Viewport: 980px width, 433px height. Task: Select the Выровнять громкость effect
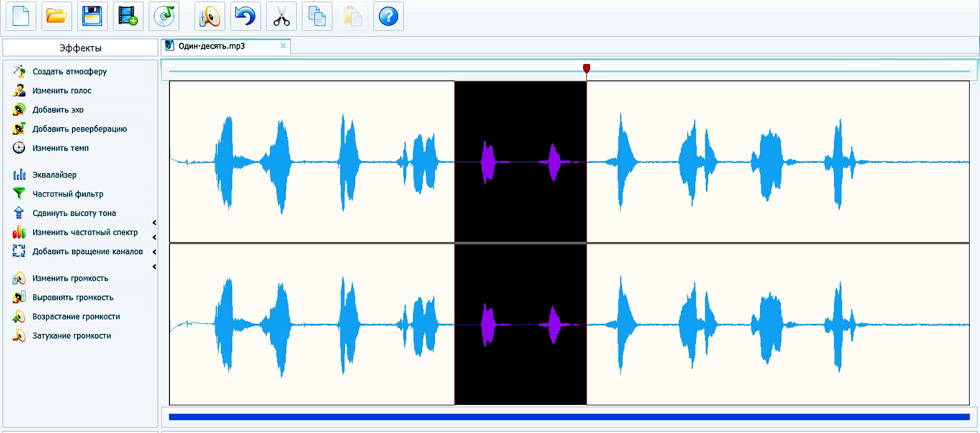click(x=72, y=297)
